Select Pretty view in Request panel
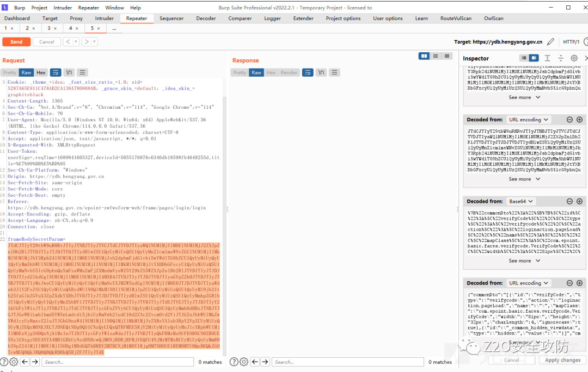 pyautogui.click(x=9, y=73)
